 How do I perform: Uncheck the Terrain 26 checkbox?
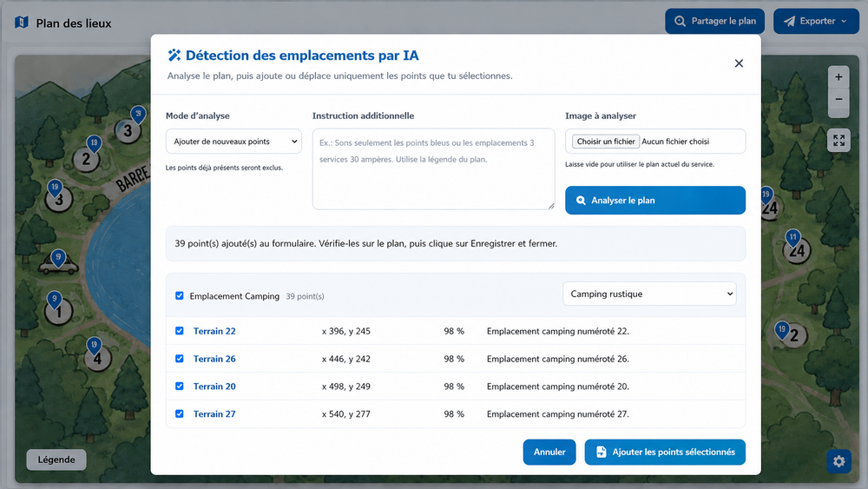pos(180,359)
